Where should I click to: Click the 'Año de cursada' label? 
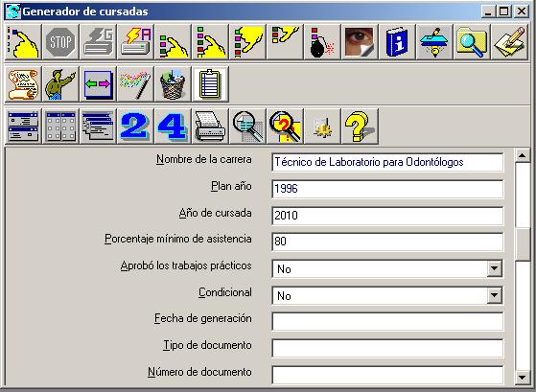click(216, 213)
